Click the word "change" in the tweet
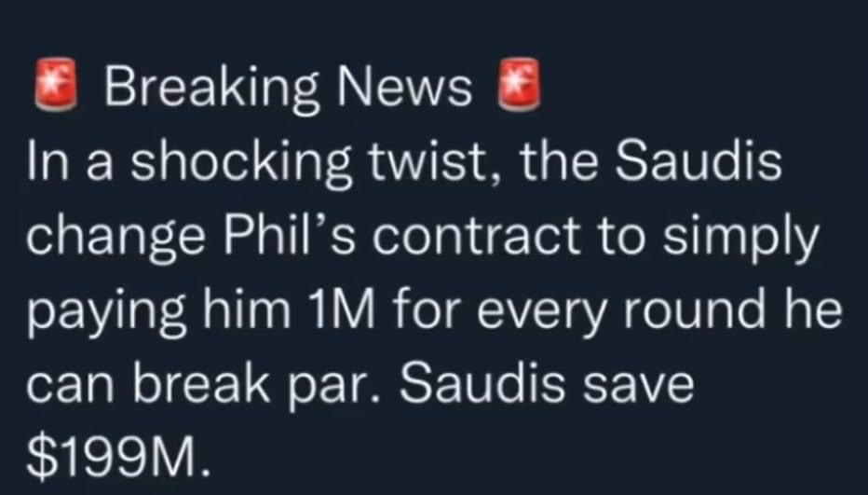 pos(115,239)
